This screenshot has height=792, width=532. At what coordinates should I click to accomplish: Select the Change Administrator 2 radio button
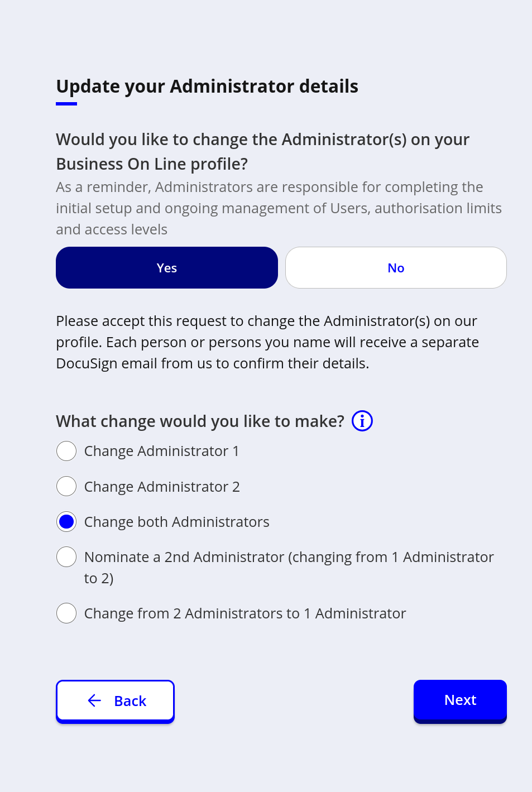[66, 486]
